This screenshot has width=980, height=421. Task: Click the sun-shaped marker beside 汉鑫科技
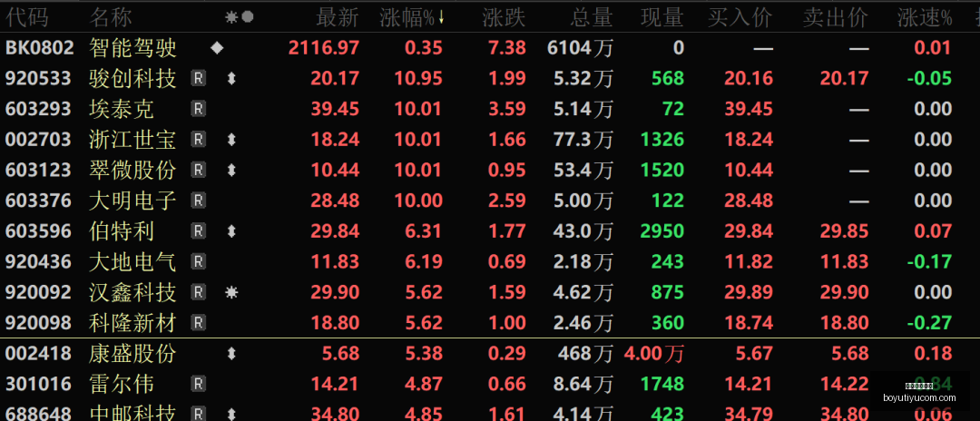pos(231,292)
